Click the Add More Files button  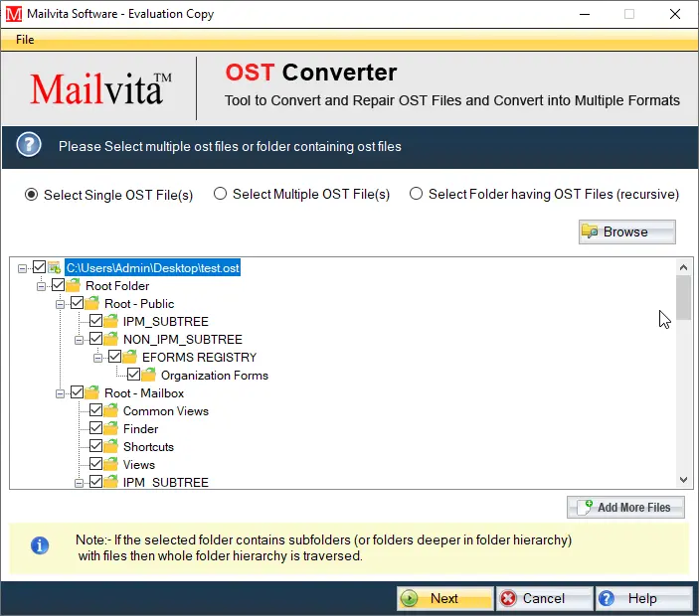(625, 507)
